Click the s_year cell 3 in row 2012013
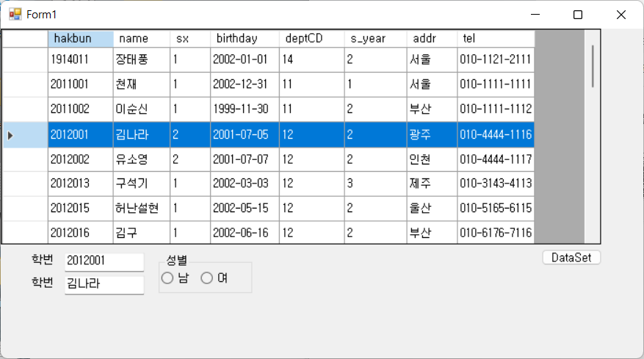 375,184
